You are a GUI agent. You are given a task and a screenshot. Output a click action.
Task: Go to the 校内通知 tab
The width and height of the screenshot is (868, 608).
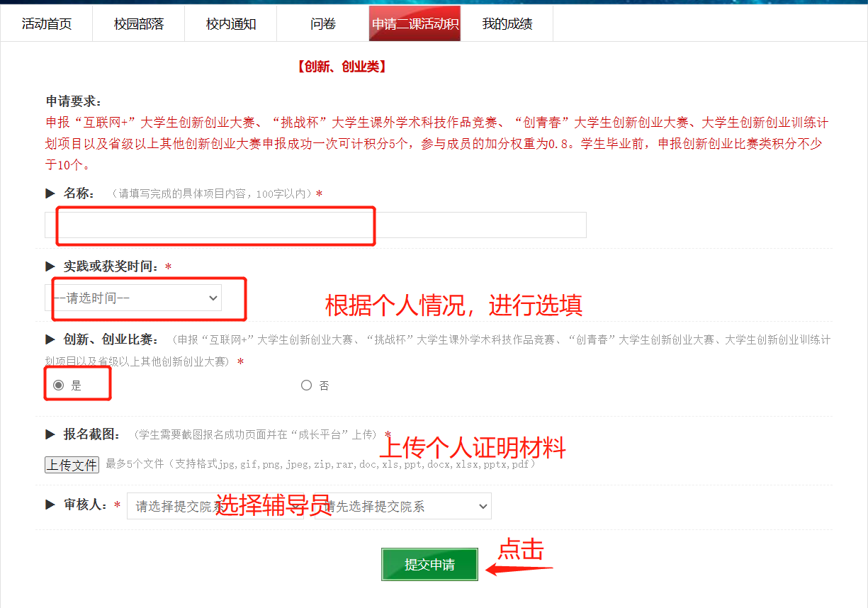231,24
